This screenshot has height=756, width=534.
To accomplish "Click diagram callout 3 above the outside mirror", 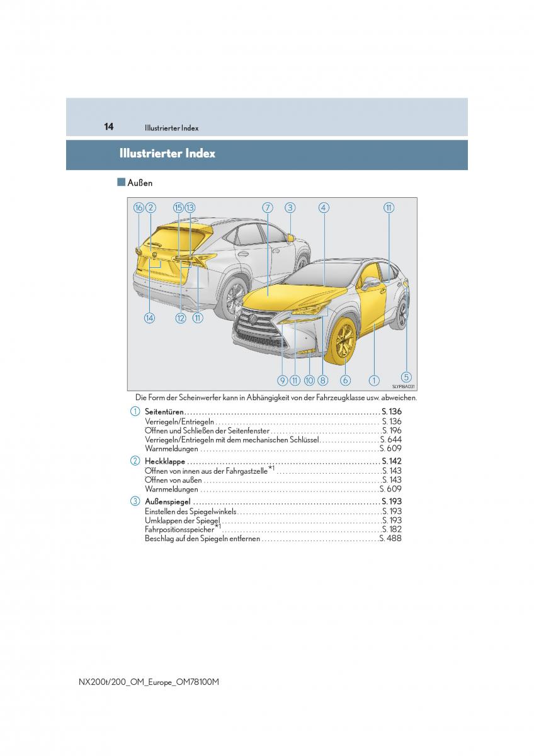I will click(290, 207).
